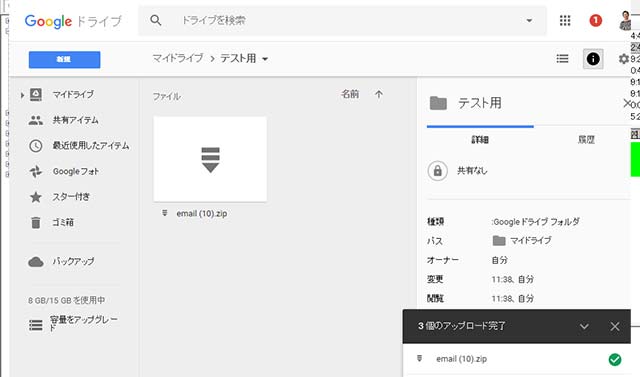Screen dimensions: 640x377
Task: Switch to the 詳細 tab
Action: (480, 140)
